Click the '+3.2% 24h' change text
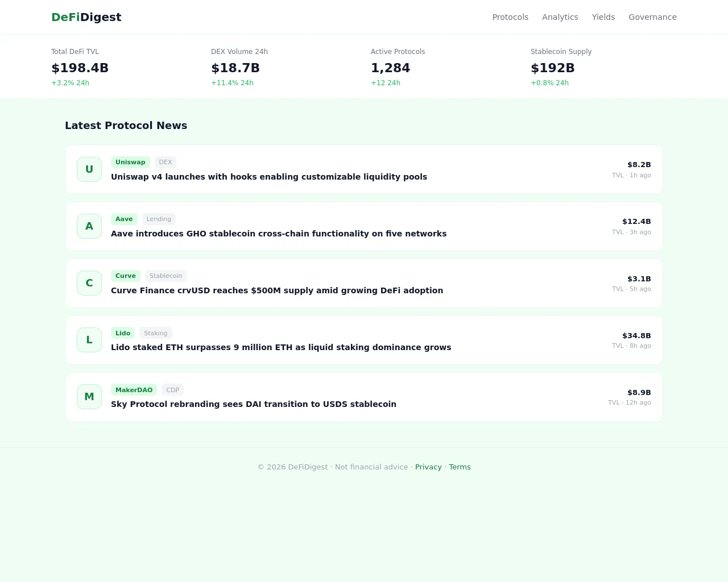 coord(71,83)
